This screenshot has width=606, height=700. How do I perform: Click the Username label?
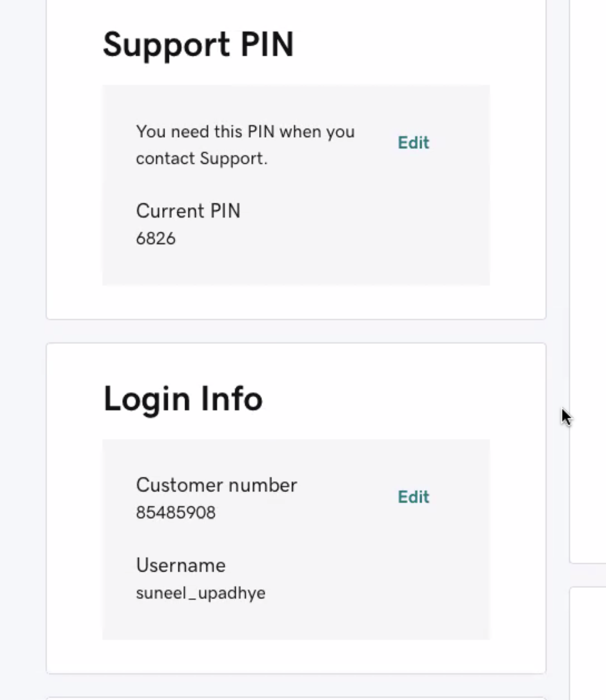(180, 565)
